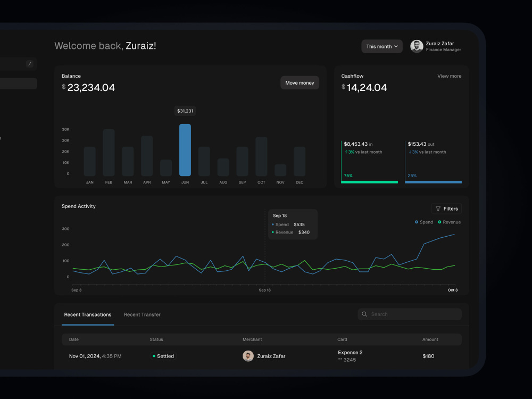Screen dimensions: 532x399
Task: Click the Move money button
Action: click(300, 83)
